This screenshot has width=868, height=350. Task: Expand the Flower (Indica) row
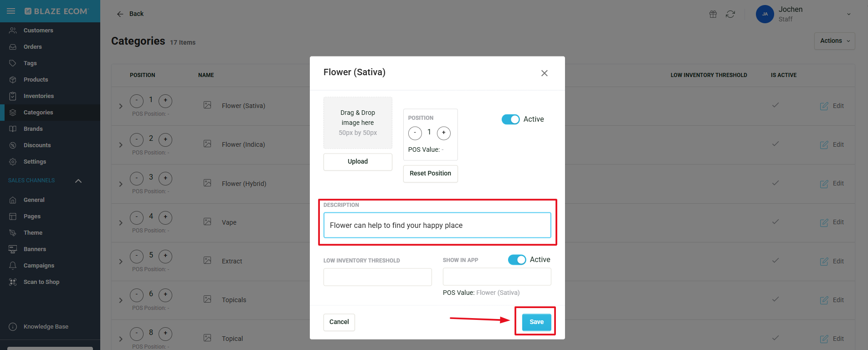coord(121,145)
